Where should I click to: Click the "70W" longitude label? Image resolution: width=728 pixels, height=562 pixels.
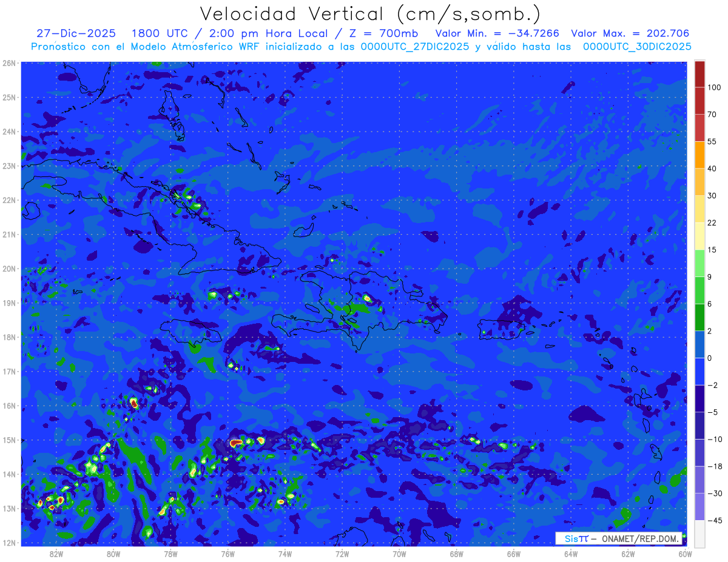399,554
